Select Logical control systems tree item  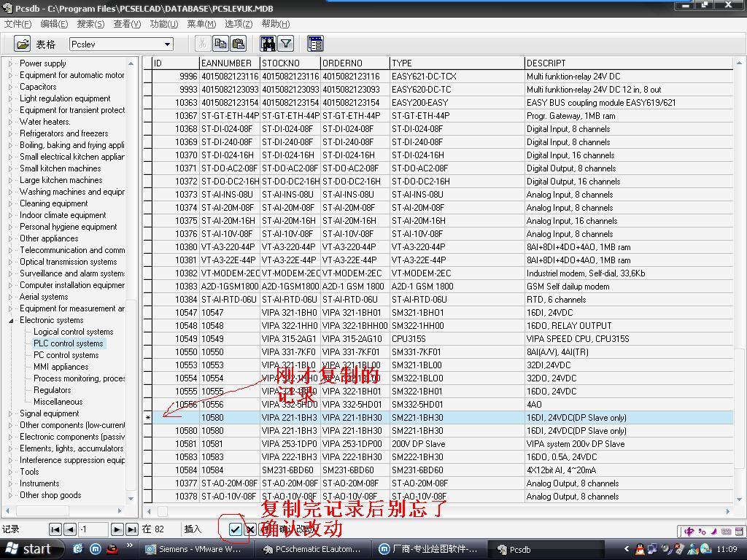tap(74, 332)
